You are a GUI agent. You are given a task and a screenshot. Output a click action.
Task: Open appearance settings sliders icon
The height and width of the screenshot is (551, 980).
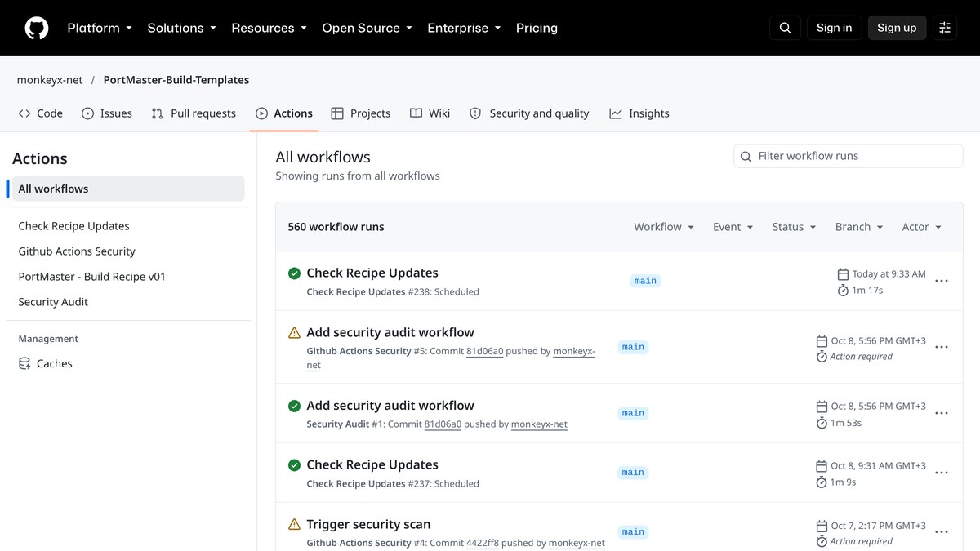pyautogui.click(x=945, y=28)
